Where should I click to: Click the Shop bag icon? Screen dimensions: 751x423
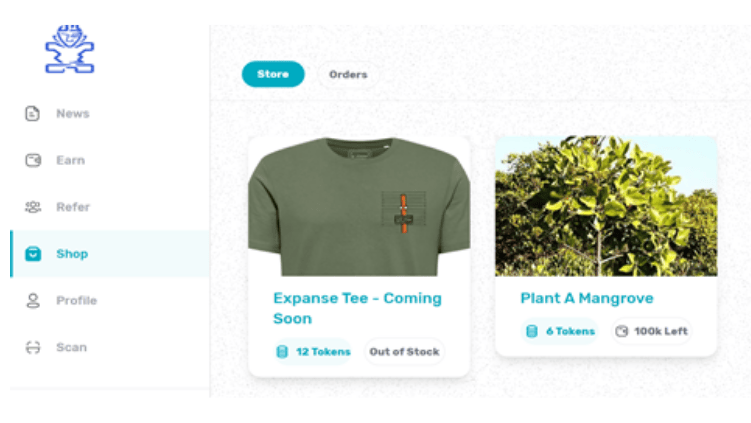pos(33,253)
